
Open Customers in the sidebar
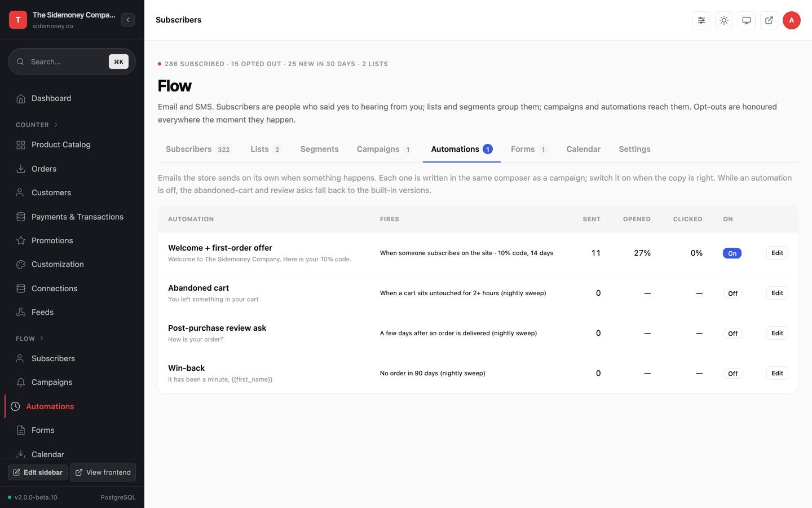click(72, 192)
